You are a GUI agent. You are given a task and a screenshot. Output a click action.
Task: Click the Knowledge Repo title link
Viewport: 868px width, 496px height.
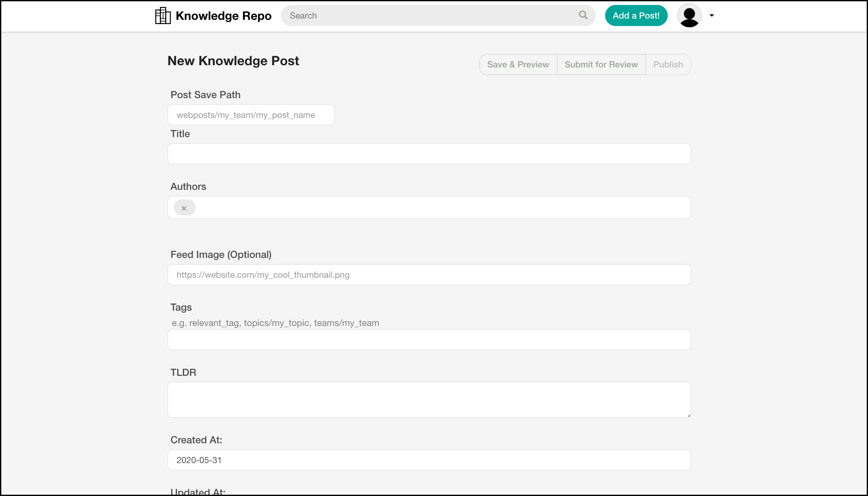click(223, 16)
